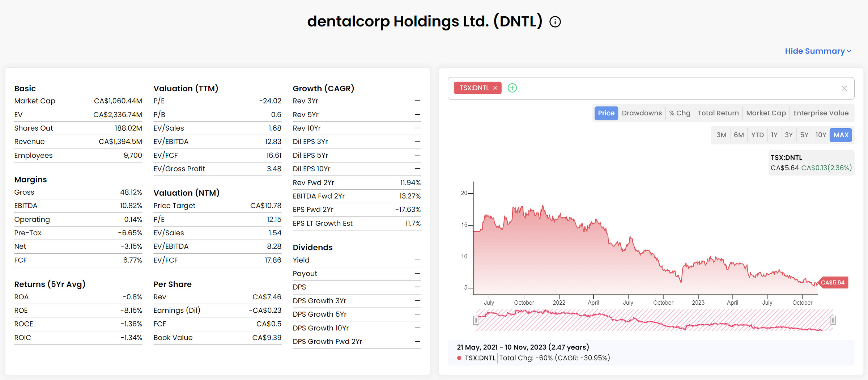Click the EBITDA margin value 10.82%
Image resolution: width=868 pixels, height=380 pixels.
131,206
